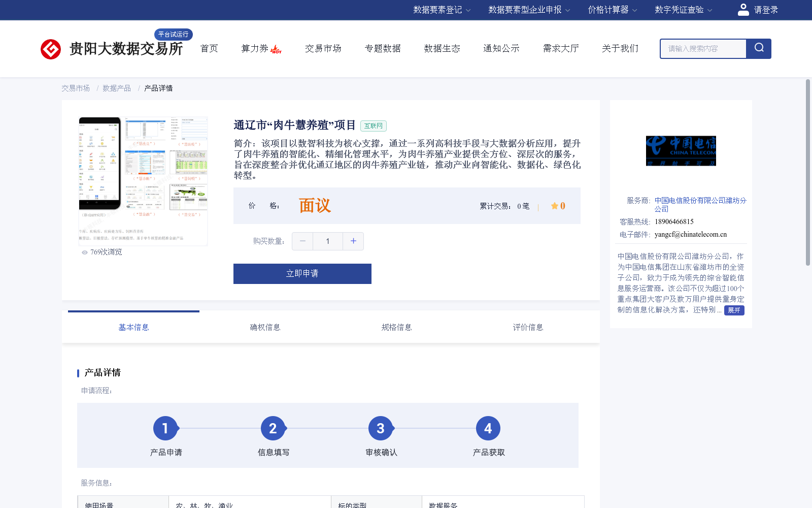Open 算力券 navigation item
The height and width of the screenshot is (508, 812).
(x=255, y=48)
